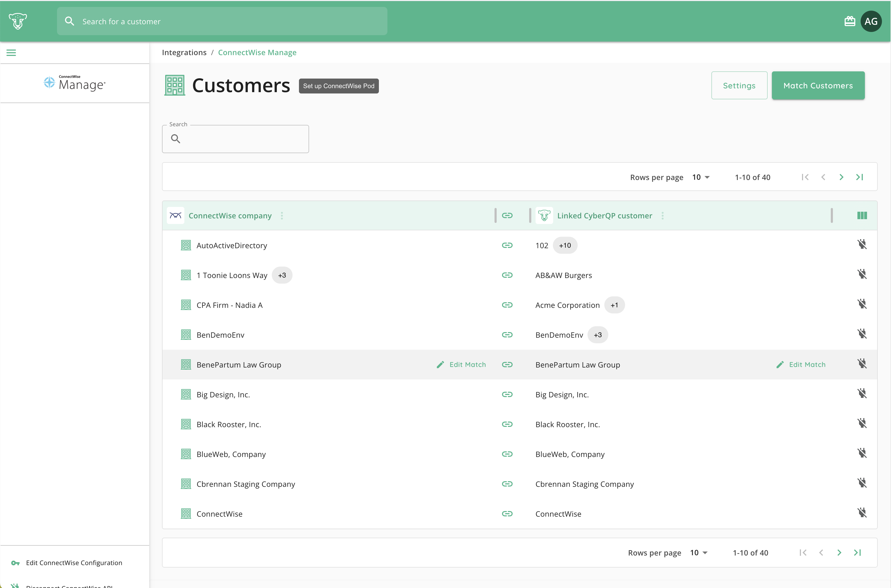891x588 pixels.
Task: Click the Settings button
Action: tap(739, 85)
